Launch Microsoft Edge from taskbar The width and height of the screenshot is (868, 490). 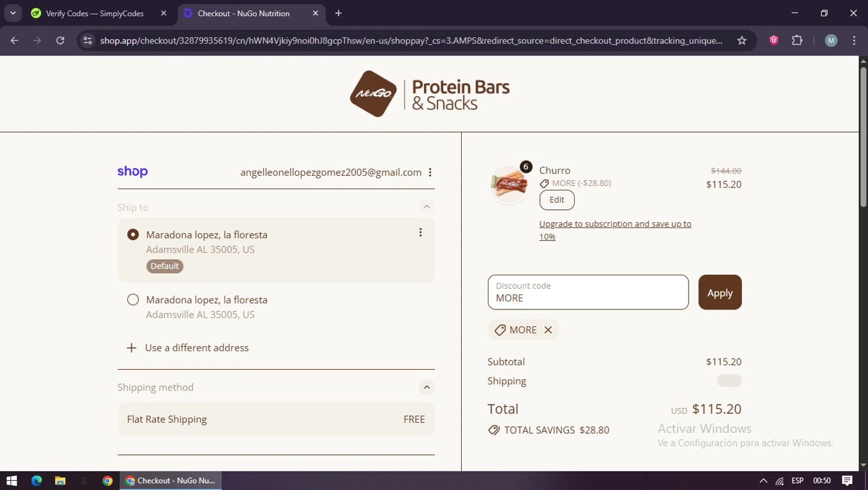[36, 481]
